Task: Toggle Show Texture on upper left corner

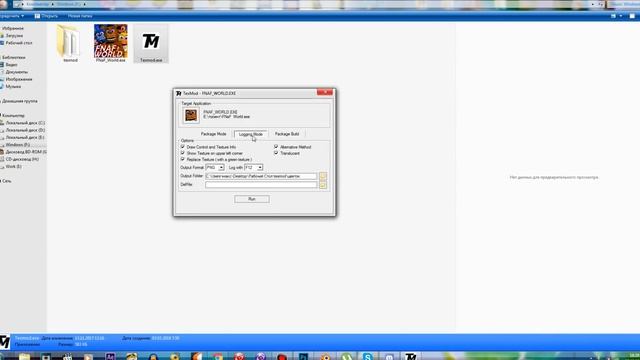Action: coord(183,153)
